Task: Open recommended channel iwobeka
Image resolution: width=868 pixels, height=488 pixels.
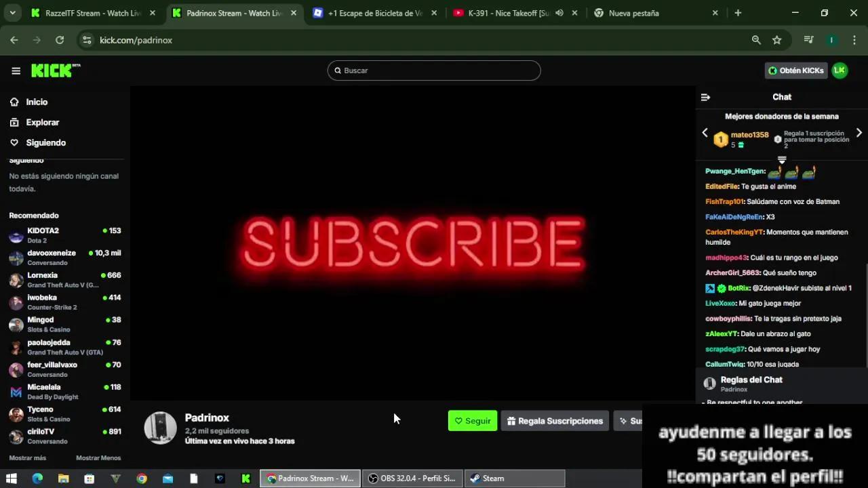Action: [65, 302]
